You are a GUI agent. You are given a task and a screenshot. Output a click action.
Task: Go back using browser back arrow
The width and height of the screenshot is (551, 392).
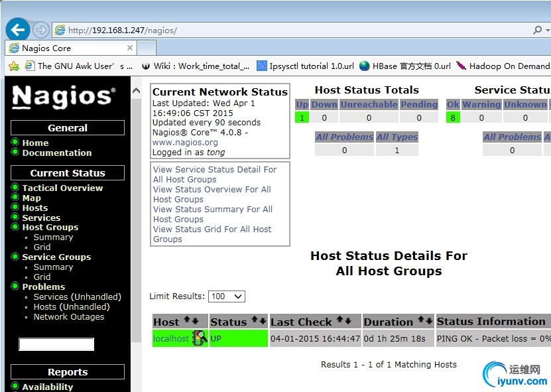tap(18, 30)
